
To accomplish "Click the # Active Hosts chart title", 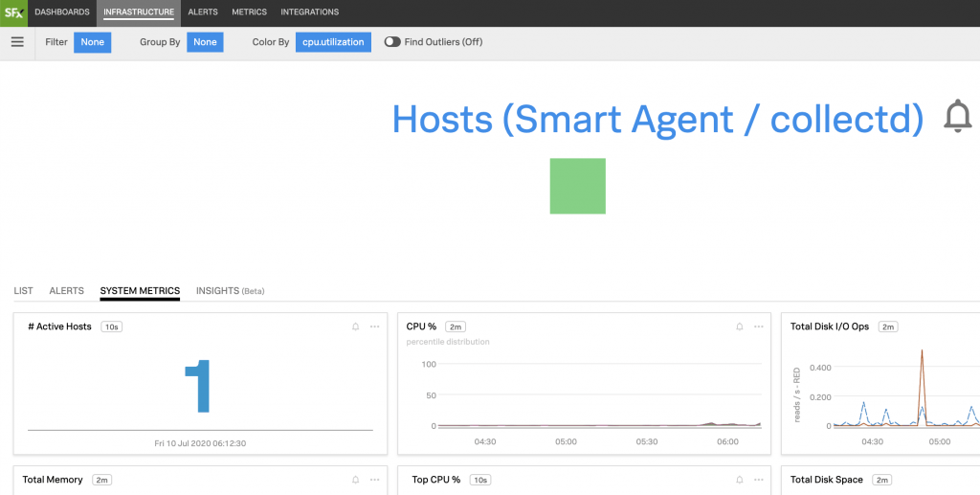I will pyautogui.click(x=60, y=326).
